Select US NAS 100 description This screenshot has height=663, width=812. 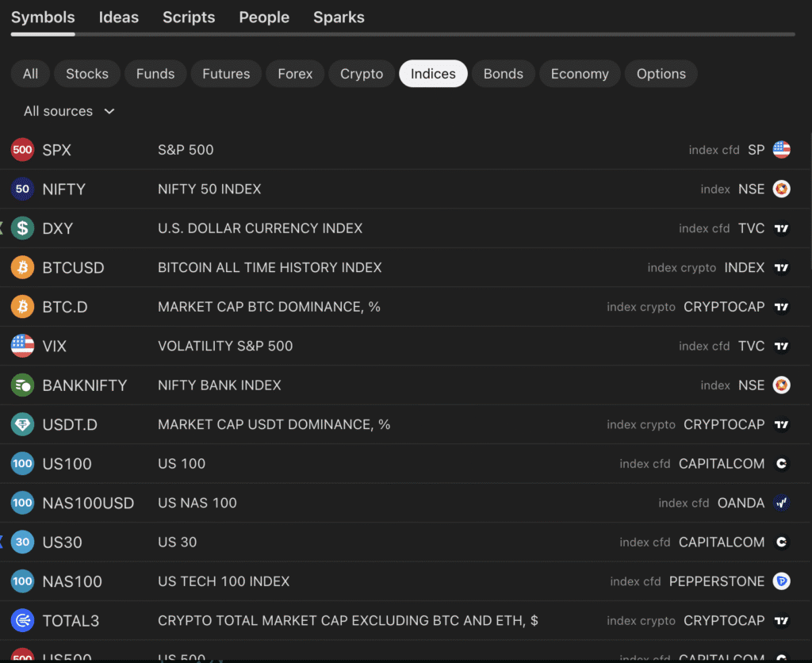[197, 503]
